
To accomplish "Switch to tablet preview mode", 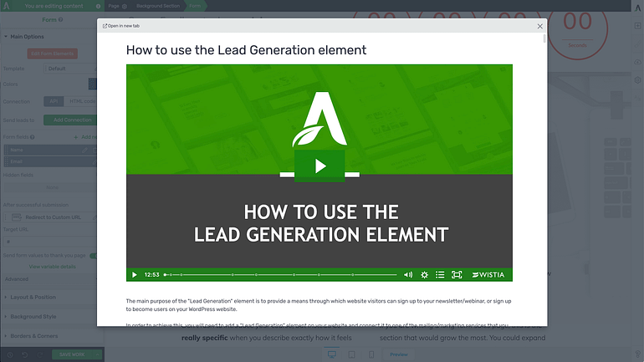I will (351, 354).
